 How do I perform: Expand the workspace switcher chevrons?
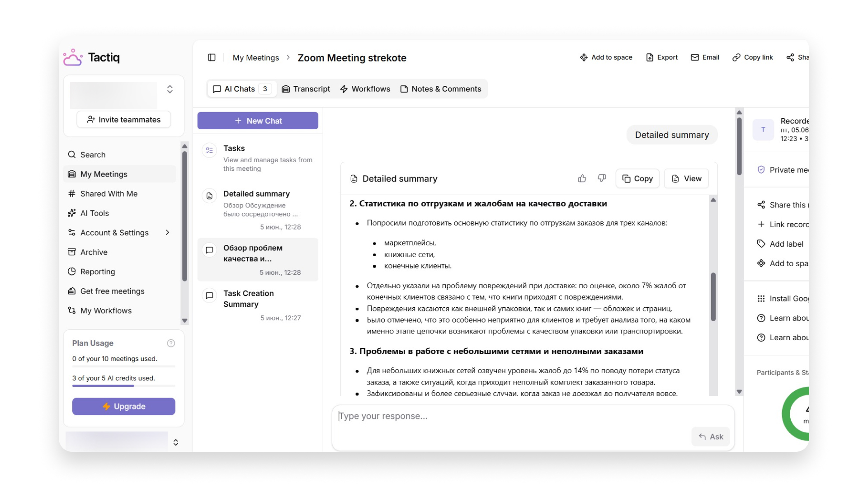pyautogui.click(x=170, y=89)
